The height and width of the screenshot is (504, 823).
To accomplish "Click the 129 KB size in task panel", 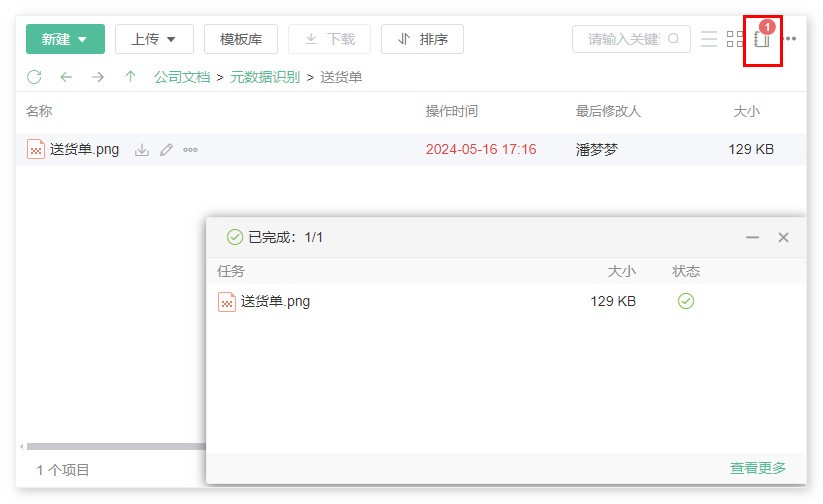I will pos(613,301).
